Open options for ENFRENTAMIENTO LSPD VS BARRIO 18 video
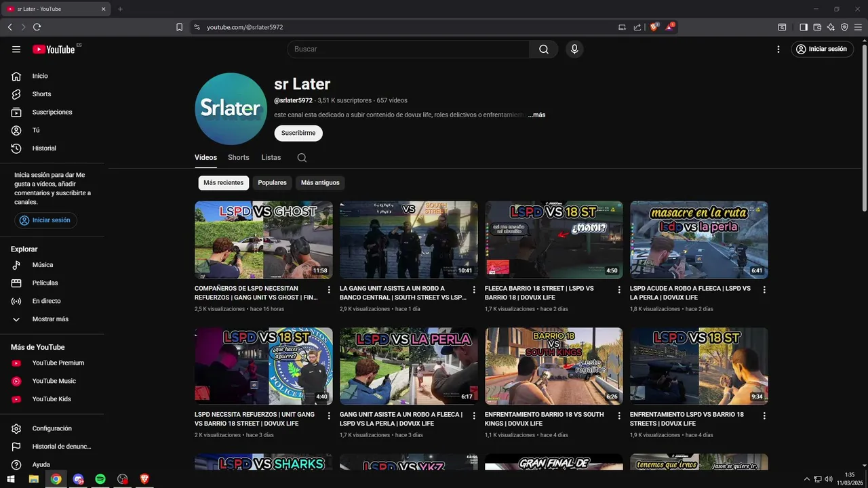868x488 pixels. pyautogui.click(x=764, y=415)
